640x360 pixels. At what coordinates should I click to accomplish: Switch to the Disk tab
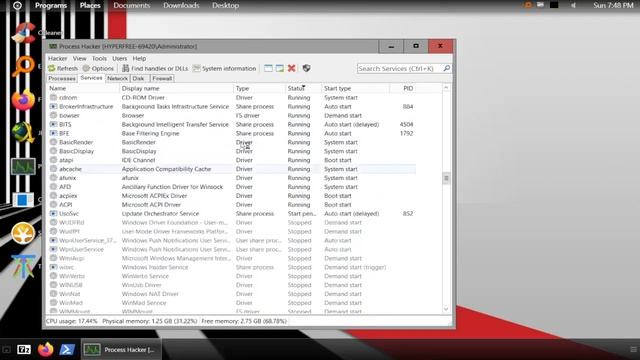[x=138, y=78]
